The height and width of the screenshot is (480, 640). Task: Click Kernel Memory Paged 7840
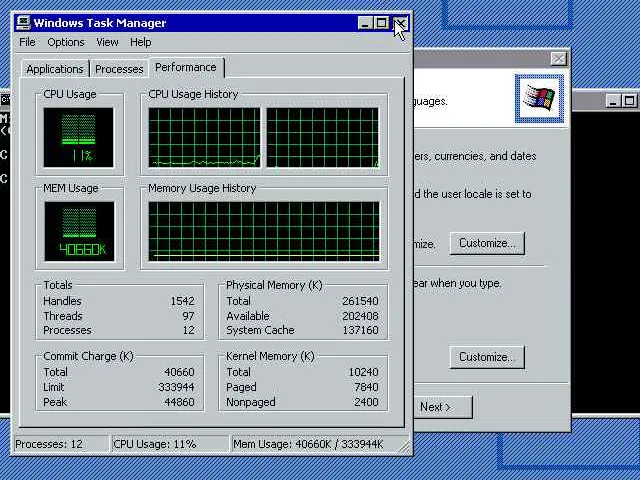(x=366, y=387)
